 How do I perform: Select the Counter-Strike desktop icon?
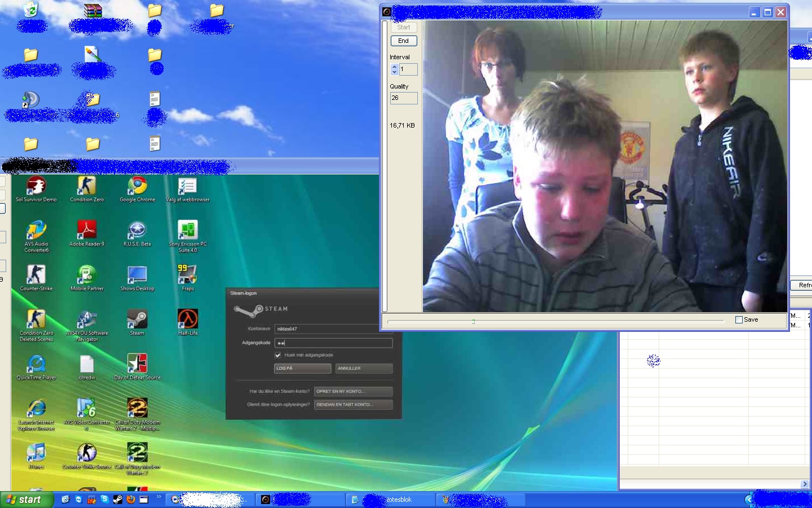tap(36, 275)
